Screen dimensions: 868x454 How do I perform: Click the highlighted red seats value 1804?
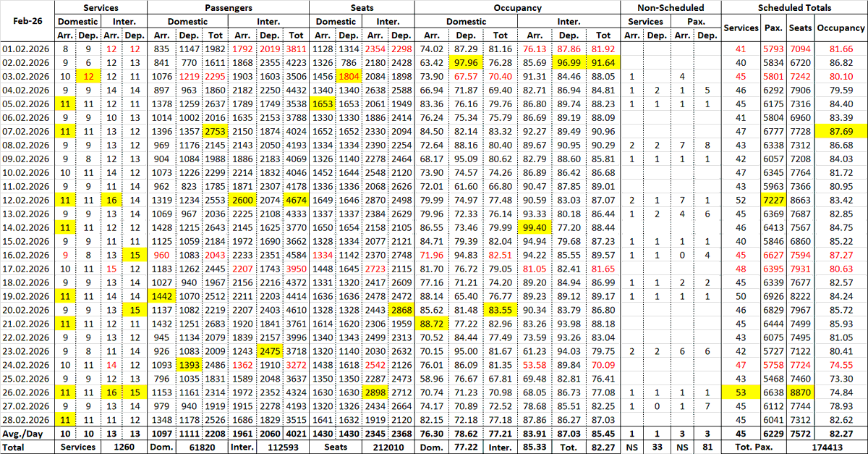click(x=348, y=77)
